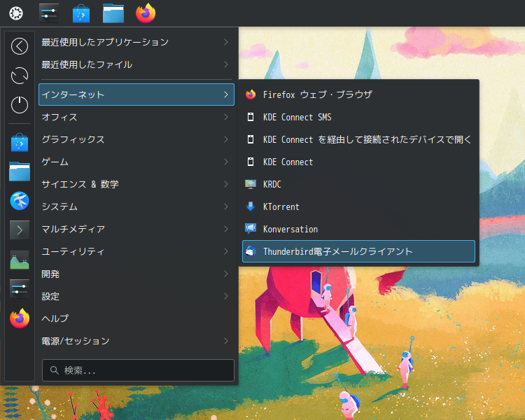The image size is (525, 420).
Task: Expand the 開発 category arrow
Action: tap(226, 274)
